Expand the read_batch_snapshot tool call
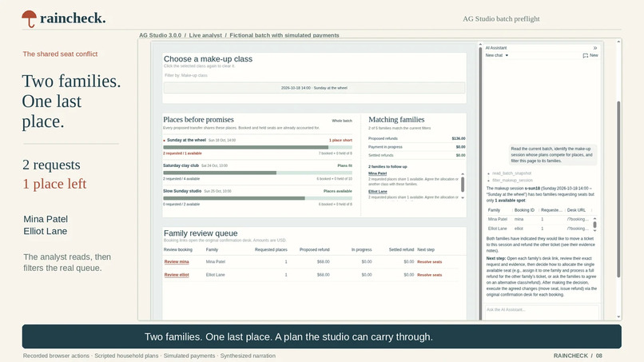 (511, 173)
